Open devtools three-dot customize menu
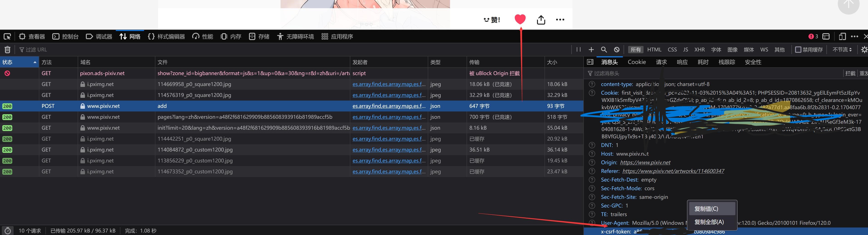Viewport: 868px width, 235px height. 855,36
